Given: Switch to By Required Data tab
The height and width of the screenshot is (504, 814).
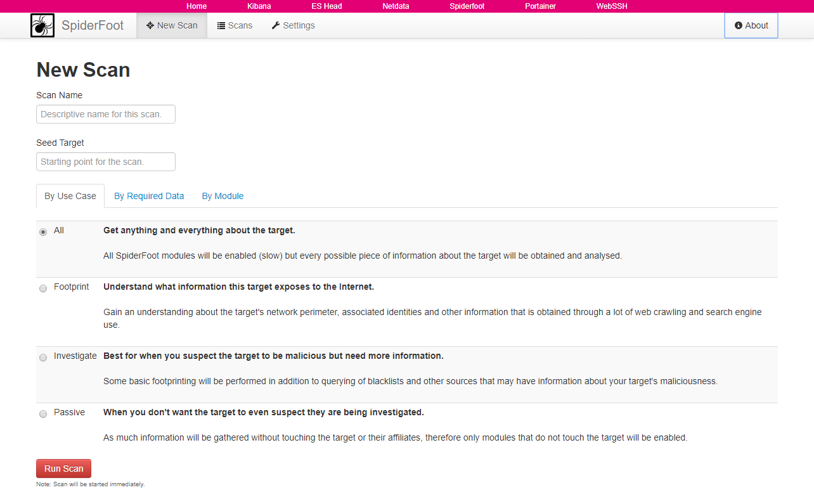Looking at the screenshot, I should [x=149, y=196].
